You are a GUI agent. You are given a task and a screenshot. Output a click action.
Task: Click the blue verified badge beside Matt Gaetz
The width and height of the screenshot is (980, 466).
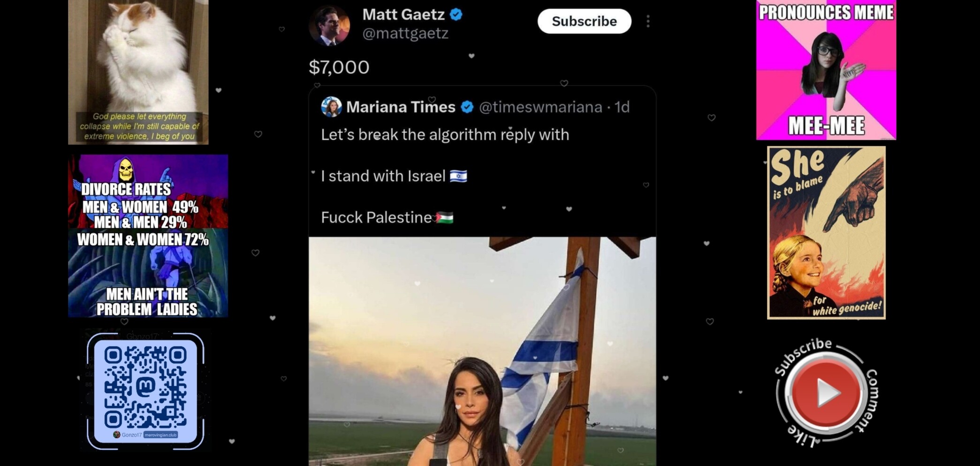[x=456, y=15]
